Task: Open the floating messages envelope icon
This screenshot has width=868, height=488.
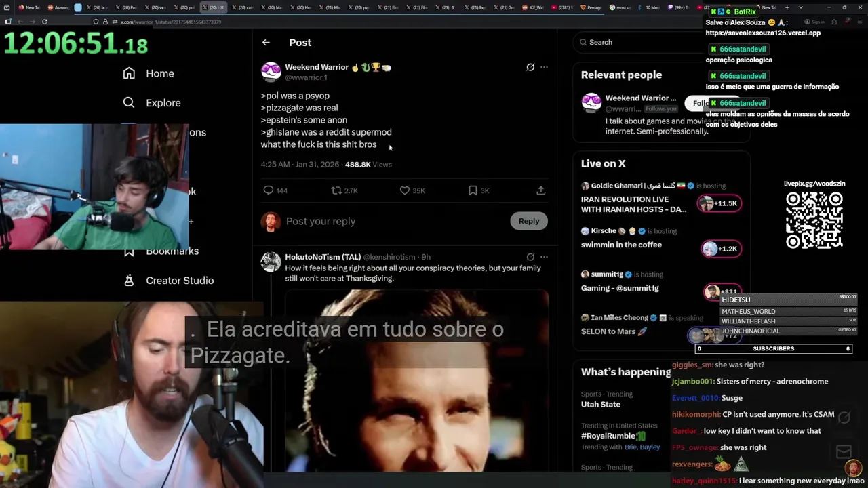Action: [x=844, y=452]
